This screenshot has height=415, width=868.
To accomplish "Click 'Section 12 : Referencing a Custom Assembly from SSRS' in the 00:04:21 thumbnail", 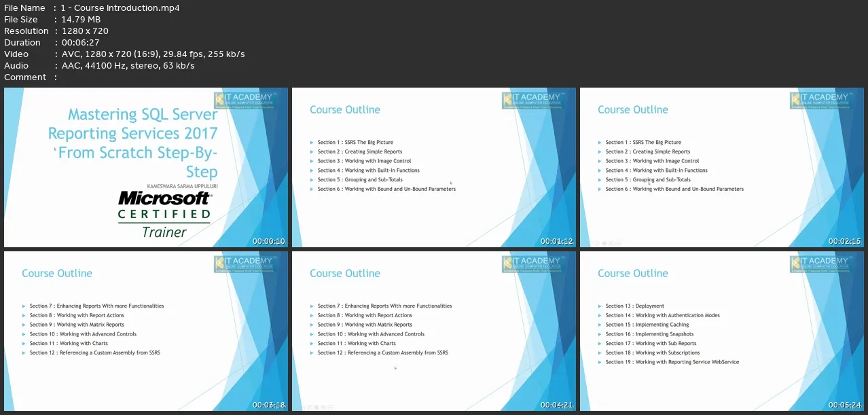I will [382, 353].
